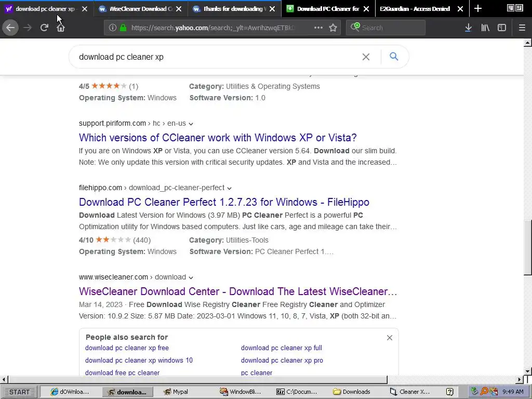Open the library icon in toolbar
Screen dimensions: 532x399
(x=485, y=28)
